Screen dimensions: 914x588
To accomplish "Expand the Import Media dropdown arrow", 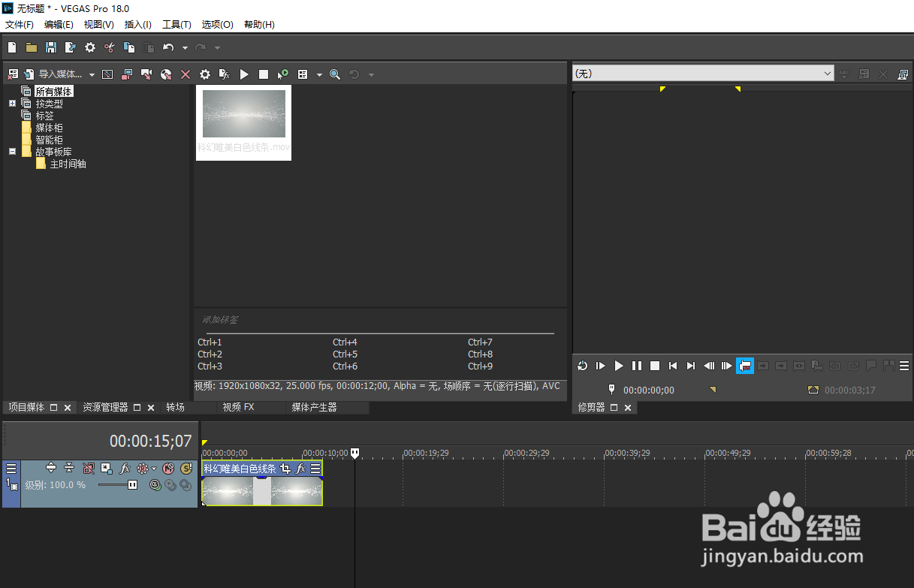I will (92, 75).
